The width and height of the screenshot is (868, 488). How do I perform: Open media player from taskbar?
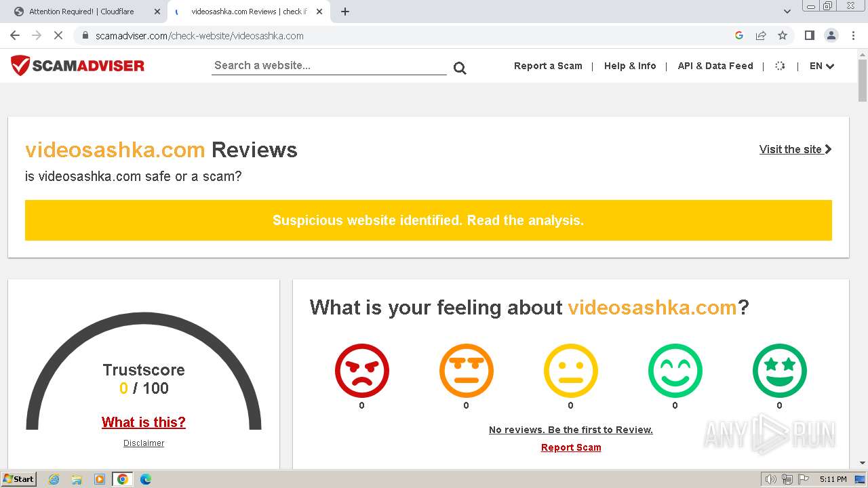(x=100, y=479)
